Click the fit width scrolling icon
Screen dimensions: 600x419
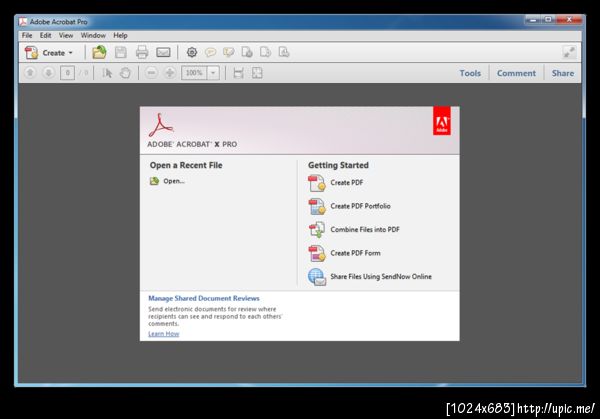238,73
